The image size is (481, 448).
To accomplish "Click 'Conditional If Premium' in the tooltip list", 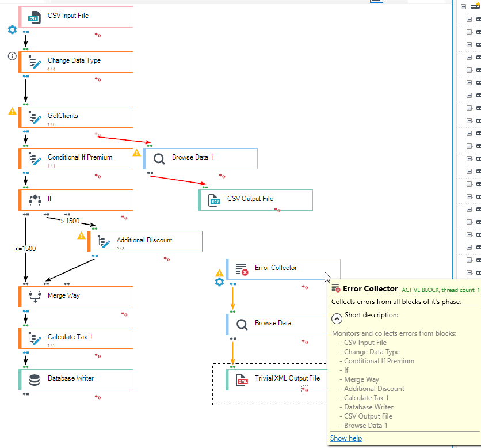I will 379,361.
